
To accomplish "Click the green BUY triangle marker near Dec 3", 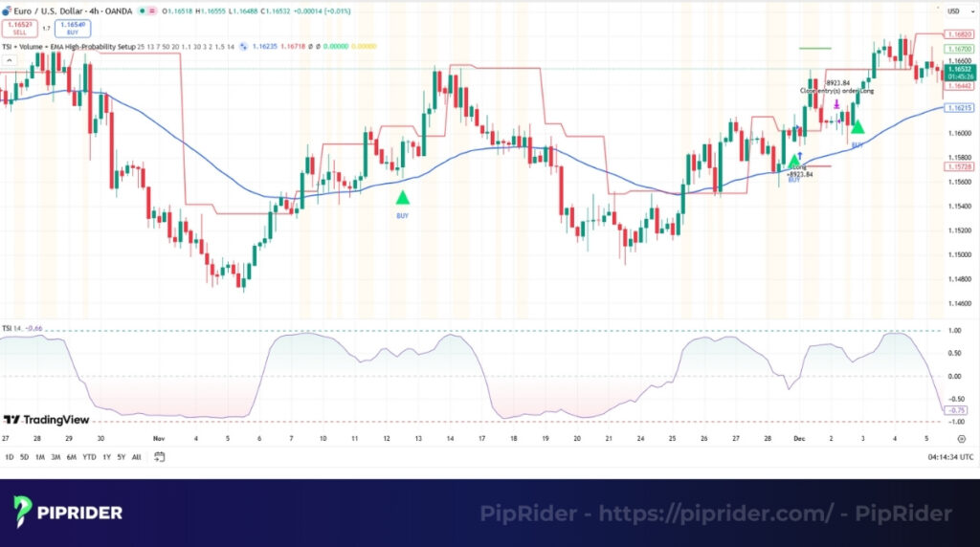I will (x=857, y=127).
